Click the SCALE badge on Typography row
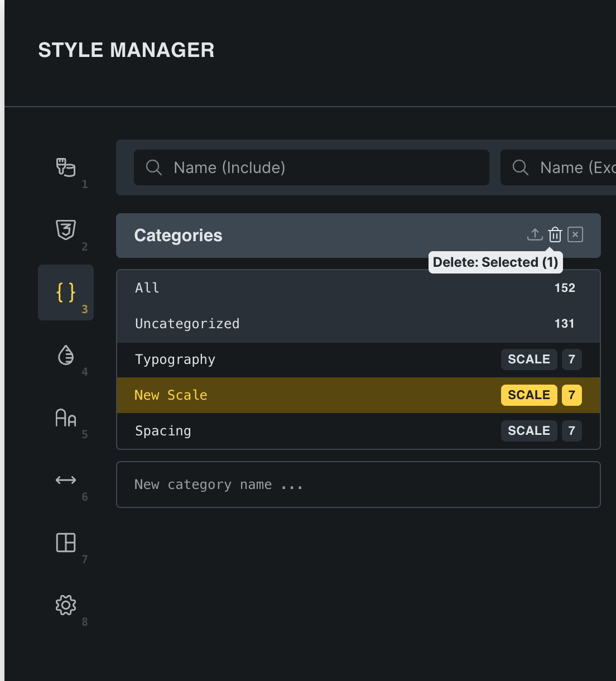 [528, 359]
